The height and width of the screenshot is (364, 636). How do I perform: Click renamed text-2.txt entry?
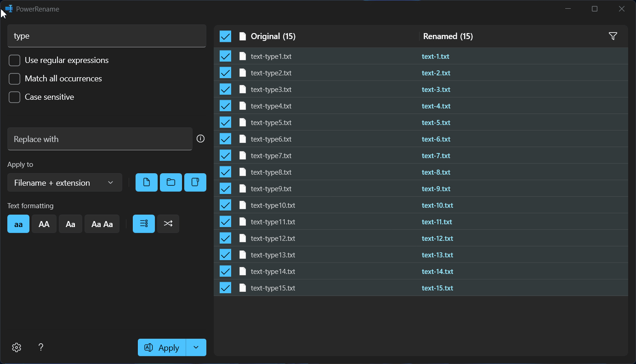[436, 73]
